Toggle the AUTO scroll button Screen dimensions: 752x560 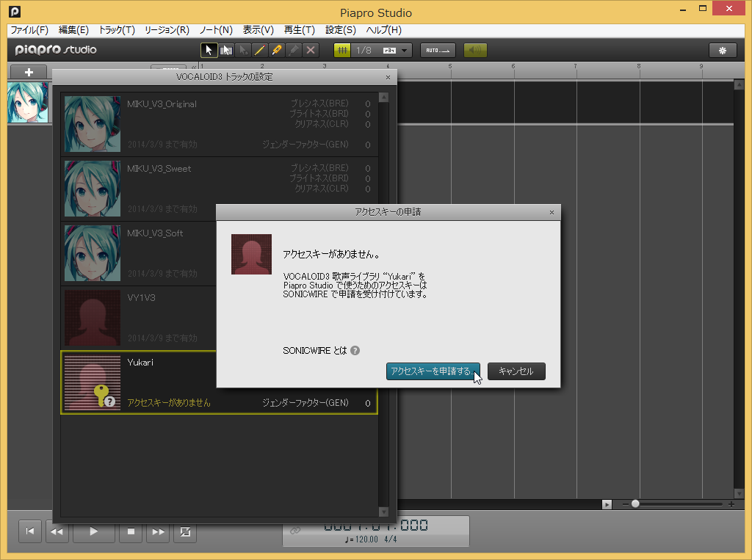[438, 50]
